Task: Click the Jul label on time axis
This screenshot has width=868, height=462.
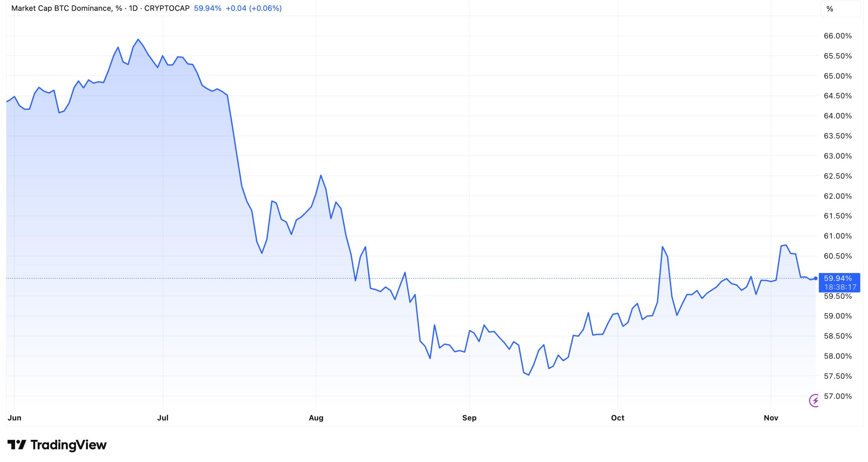Action: [163, 418]
